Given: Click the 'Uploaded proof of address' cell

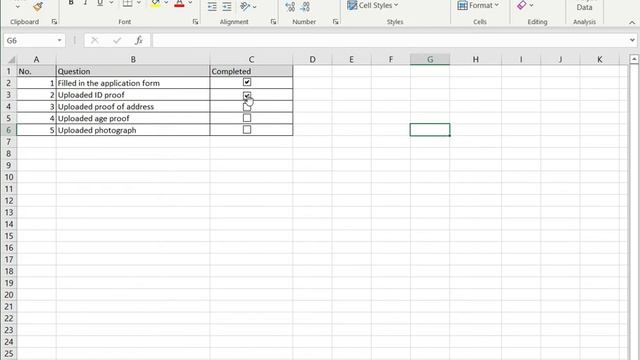Looking at the screenshot, I should point(133,107).
